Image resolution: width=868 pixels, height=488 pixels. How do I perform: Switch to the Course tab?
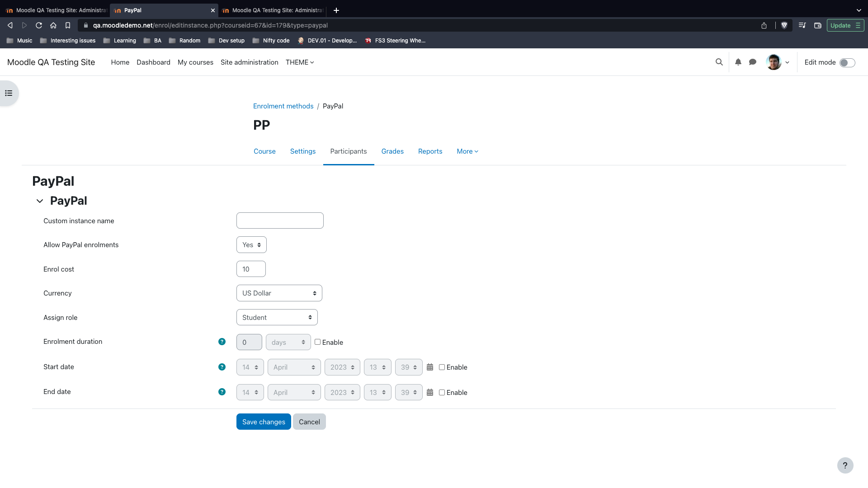pos(264,151)
